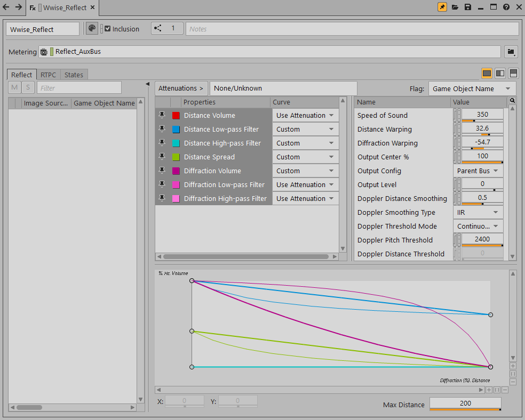This screenshot has width=525, height=420.
Task: Toggle the Solo S button
Action: pos(28,88)
